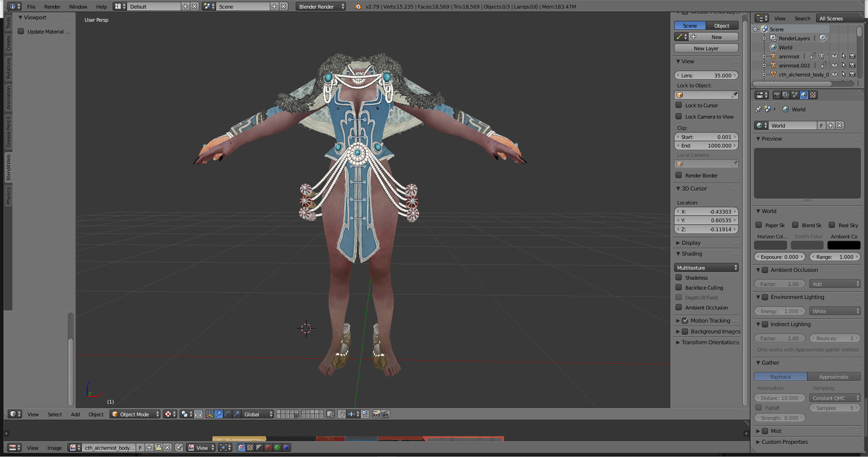Switch Grease Pencil source to Object

click(x=722, y=26)
